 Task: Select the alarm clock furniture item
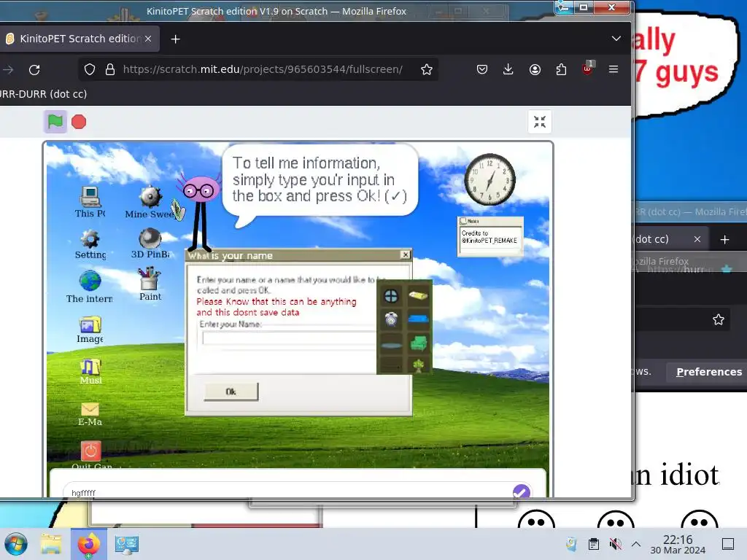click(x=391, y=319)
